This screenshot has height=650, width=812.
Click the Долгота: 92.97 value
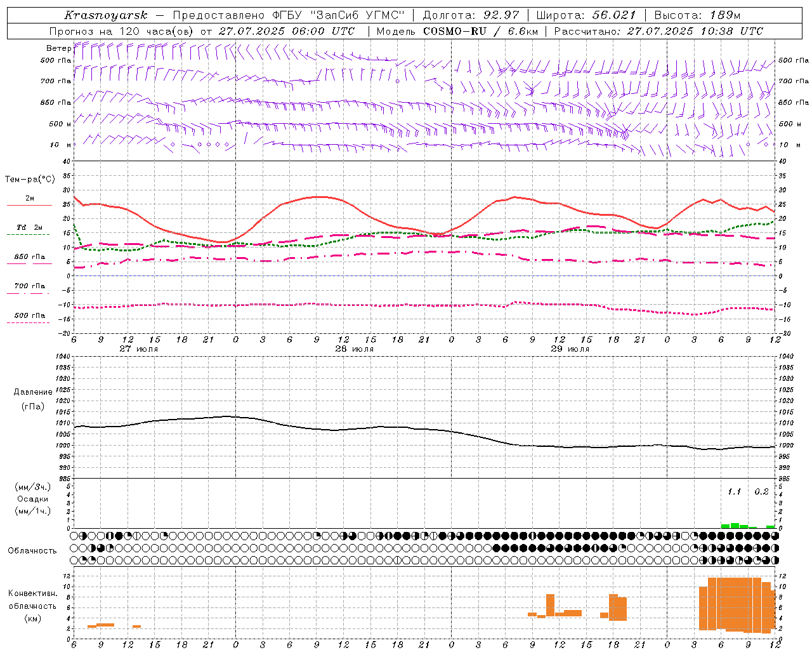click(x=471, y=15)
